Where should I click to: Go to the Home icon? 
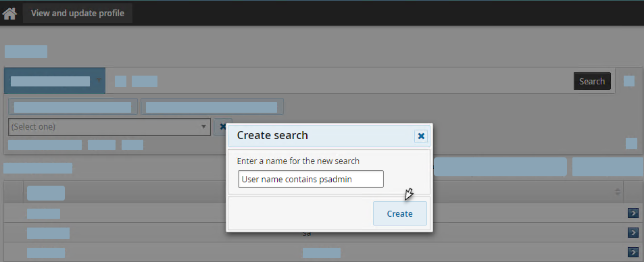9,14
